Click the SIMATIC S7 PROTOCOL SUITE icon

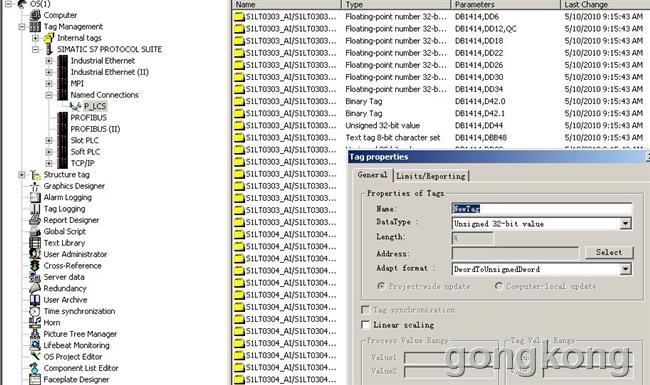(x=49, y=49)
